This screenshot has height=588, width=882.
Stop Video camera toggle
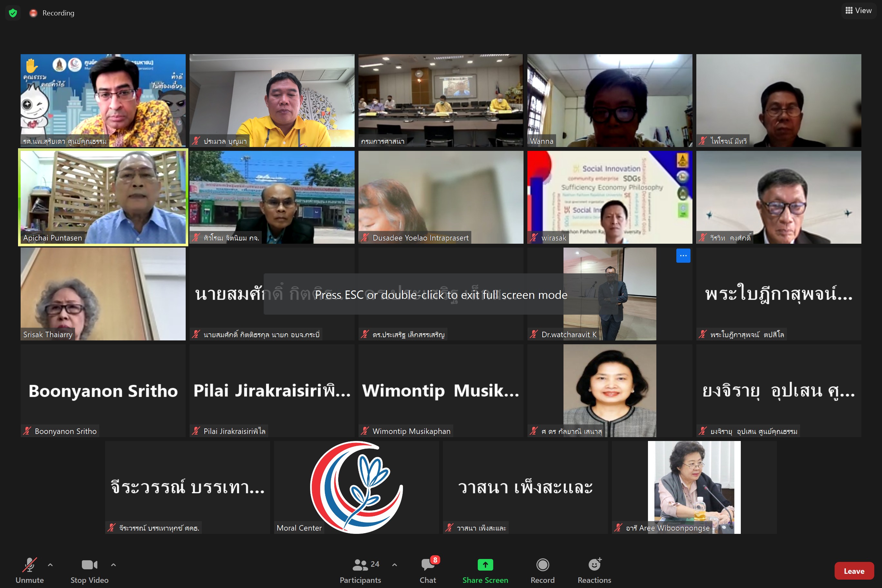(90, 570)
